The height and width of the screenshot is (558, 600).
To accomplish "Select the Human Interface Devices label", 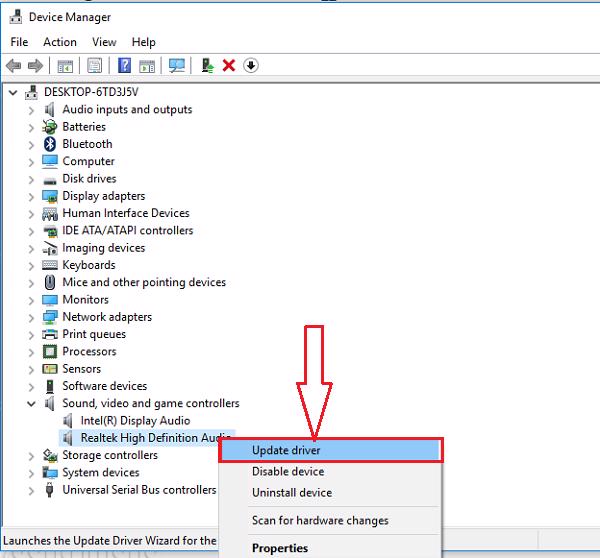I will (126, 213).
